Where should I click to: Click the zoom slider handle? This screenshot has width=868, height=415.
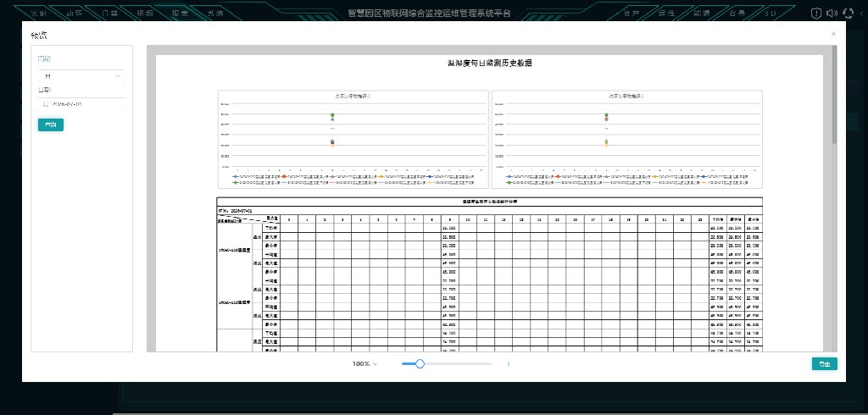click(x=420, y=363)
